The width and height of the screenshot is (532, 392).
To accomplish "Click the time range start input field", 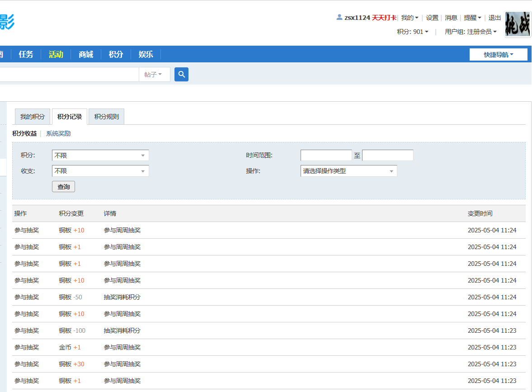I will tap(326, 155).
